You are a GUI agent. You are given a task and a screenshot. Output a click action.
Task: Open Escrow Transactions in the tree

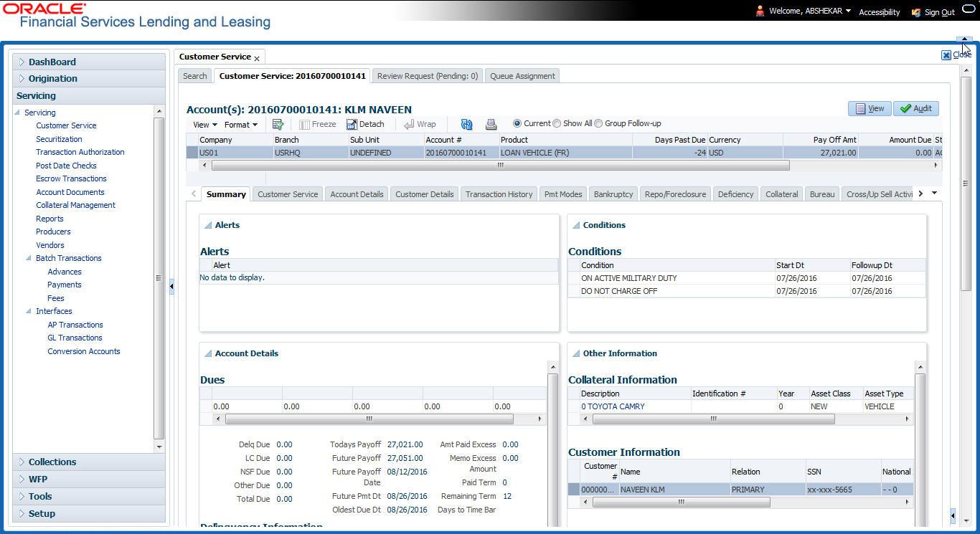(x=71, y=178)
